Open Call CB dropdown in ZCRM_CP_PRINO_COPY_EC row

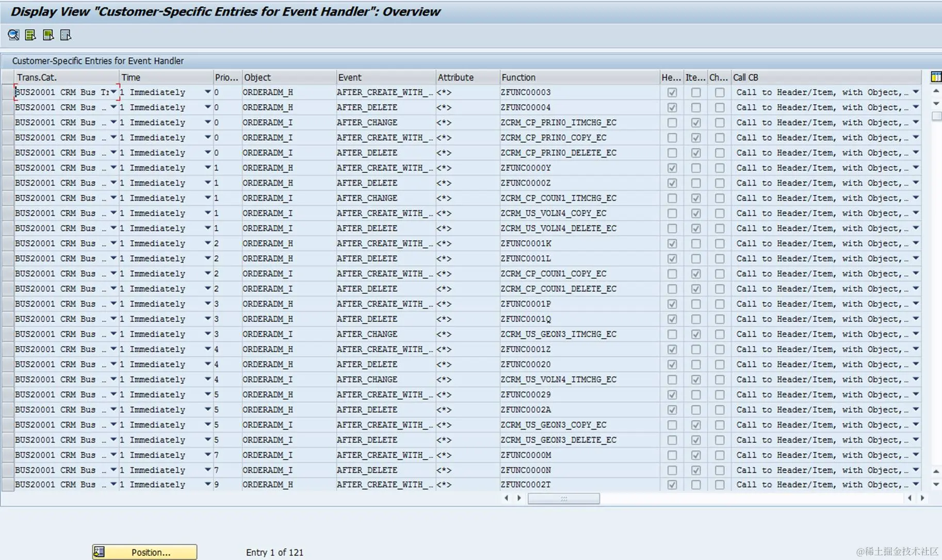point(916,137)
